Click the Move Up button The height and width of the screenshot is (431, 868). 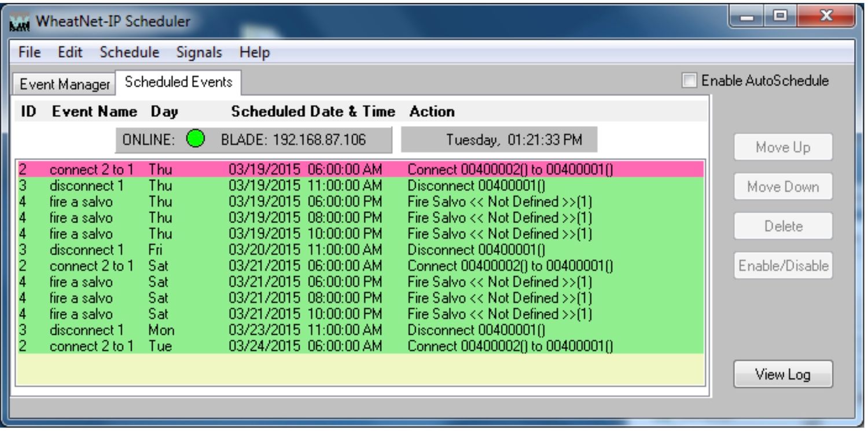pyautogui.click(x=783, y=147)
